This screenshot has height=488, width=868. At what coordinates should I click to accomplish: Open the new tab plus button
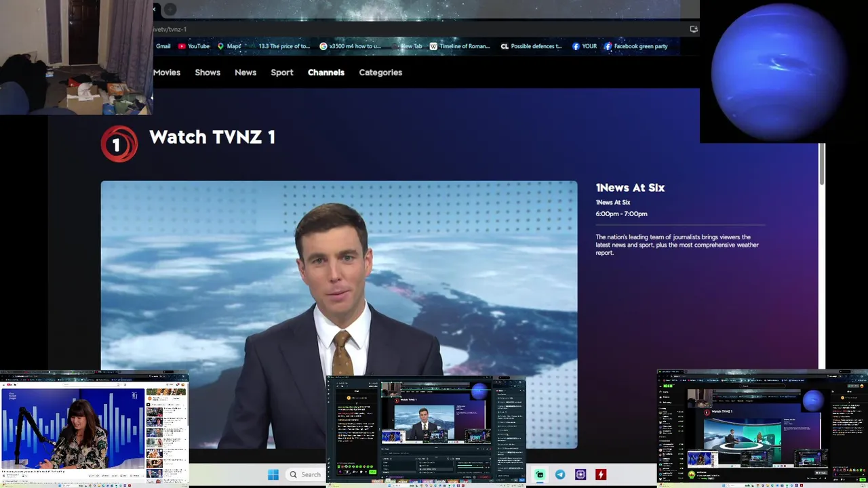170,9
